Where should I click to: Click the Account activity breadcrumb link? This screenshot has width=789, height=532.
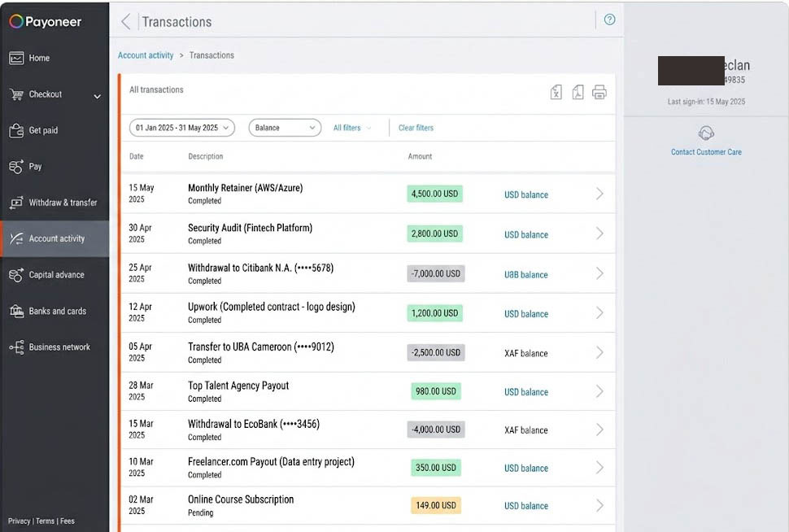[146, 55]
